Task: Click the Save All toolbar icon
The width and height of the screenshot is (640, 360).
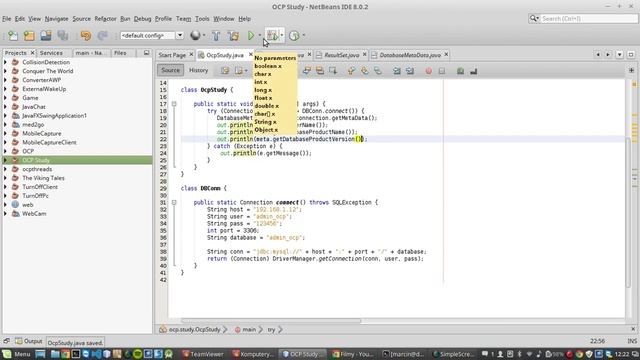Action: point(62,36)
